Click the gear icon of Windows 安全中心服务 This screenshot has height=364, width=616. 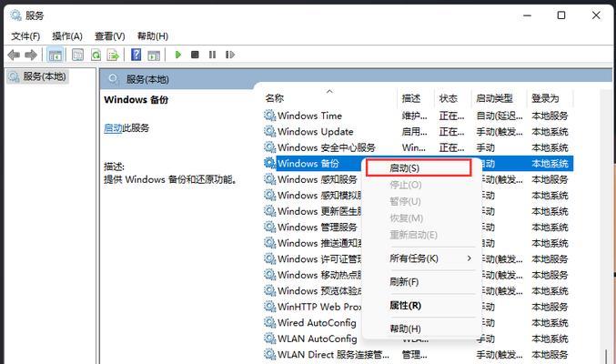[270, 147]
